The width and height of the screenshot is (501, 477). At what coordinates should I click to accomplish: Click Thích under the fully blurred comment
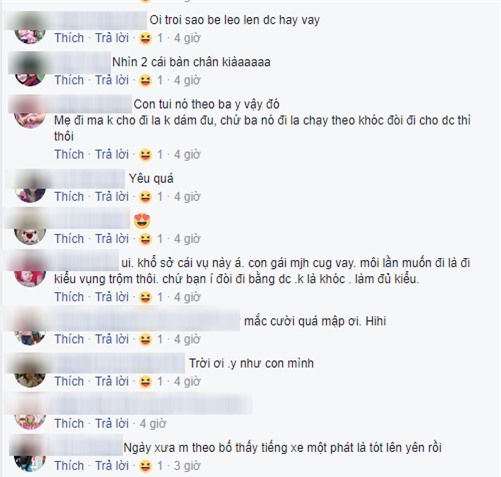pyautogui.click(x=69, y=423)
